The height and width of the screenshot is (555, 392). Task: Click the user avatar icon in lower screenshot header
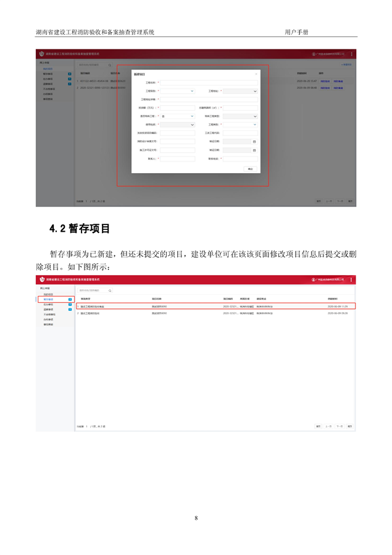(314, 280)
